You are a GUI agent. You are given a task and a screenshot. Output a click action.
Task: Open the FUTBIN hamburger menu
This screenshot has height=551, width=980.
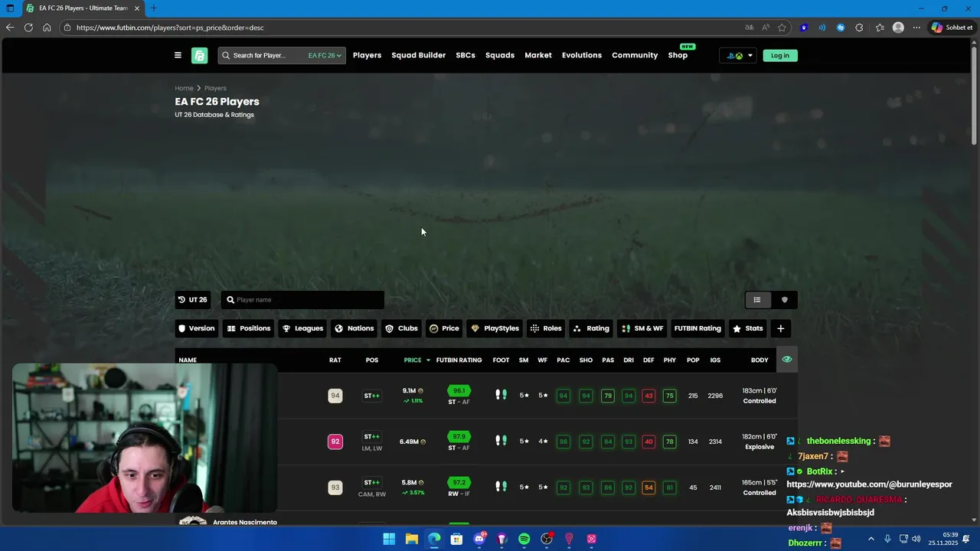pyautogui.click(x=178, y=55)
